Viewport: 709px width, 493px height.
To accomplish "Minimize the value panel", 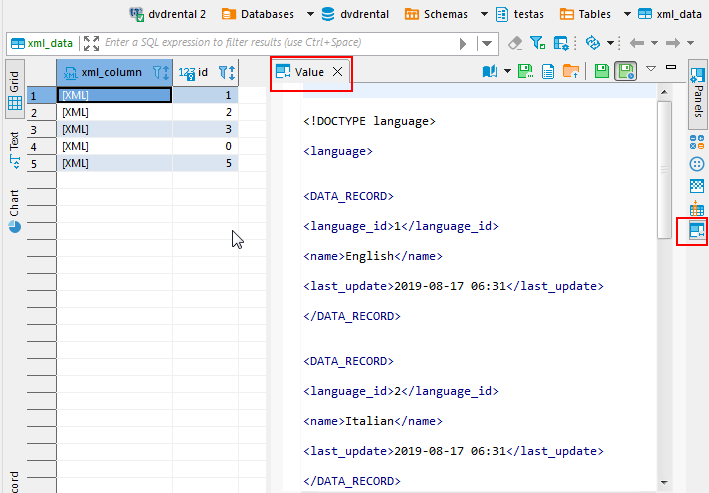I will click(x=671, y=67).
